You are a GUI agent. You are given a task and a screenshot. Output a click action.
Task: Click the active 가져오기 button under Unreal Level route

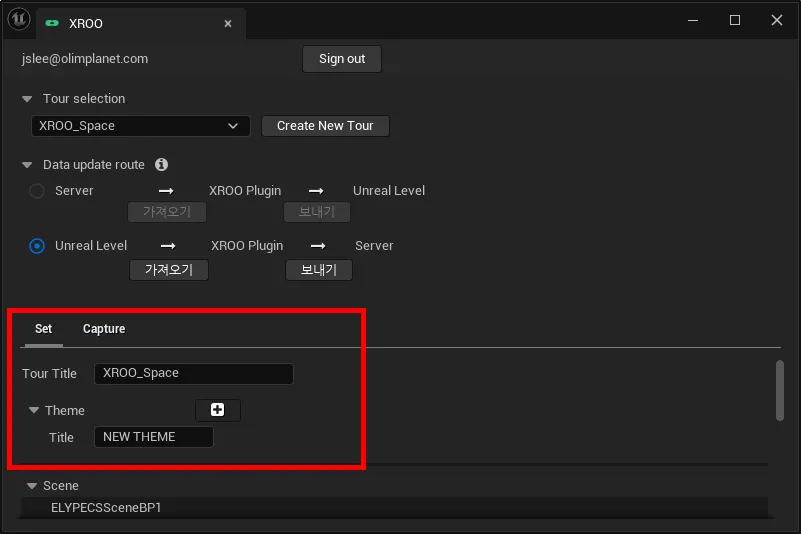(169, 270)
